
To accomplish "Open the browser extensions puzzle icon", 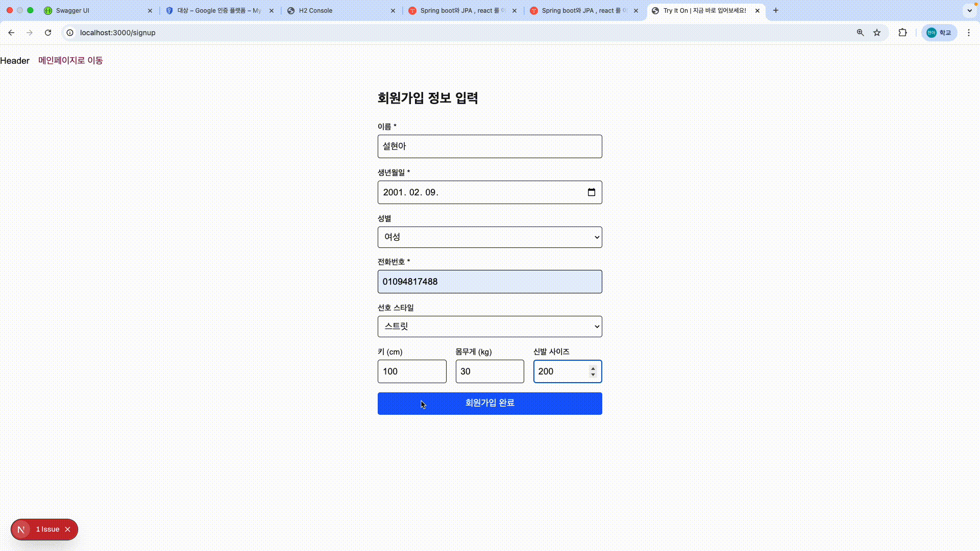I will click(x=902, y=33).
